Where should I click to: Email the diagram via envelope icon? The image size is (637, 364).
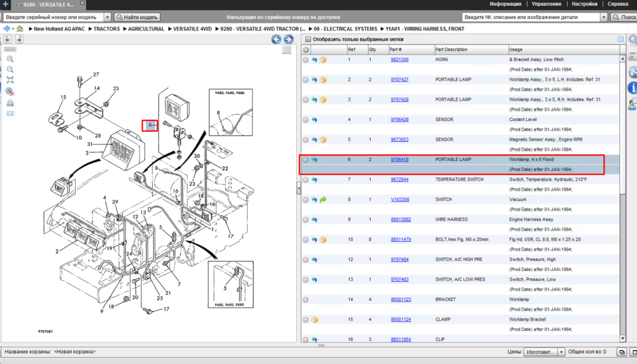[10, 114]
